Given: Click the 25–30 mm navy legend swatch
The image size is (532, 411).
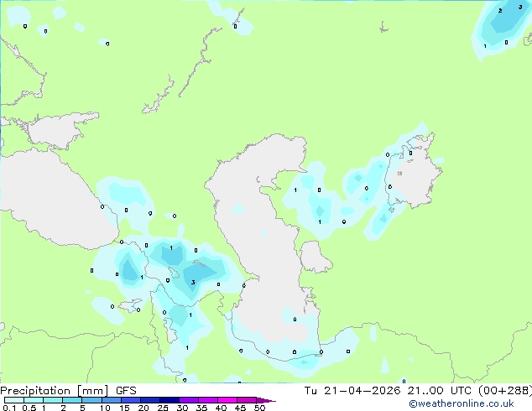Looking at the screenshot, I should coord(170,400).
